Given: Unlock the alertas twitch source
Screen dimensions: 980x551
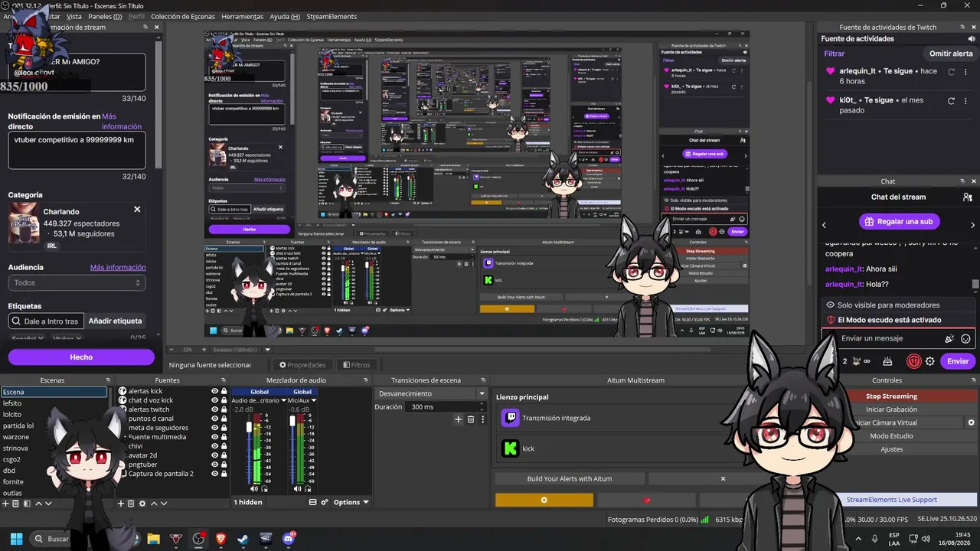Looking at the screenshot, I should [224, 409].
